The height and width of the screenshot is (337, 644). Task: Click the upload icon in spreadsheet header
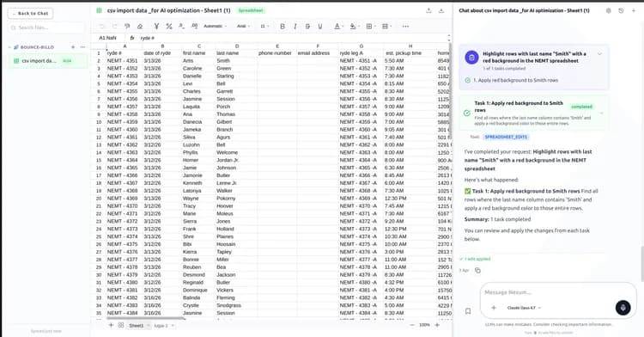click(428, 10)
